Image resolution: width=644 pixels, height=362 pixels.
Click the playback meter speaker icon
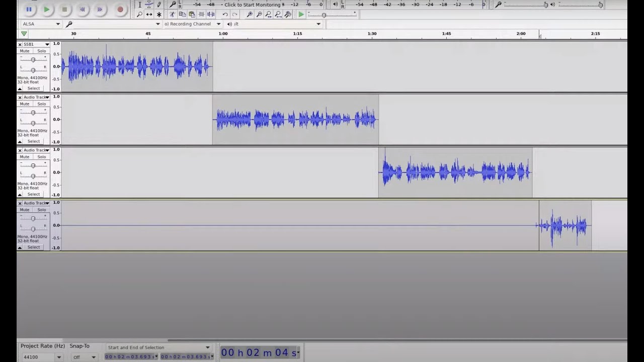click(336, 5)
